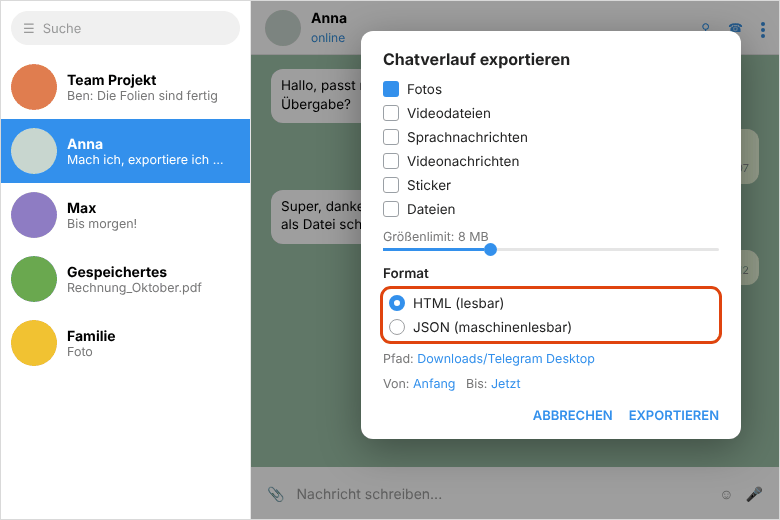
Task: Uncheck the Fotos checkbox
Action: [x=391, y=89]
